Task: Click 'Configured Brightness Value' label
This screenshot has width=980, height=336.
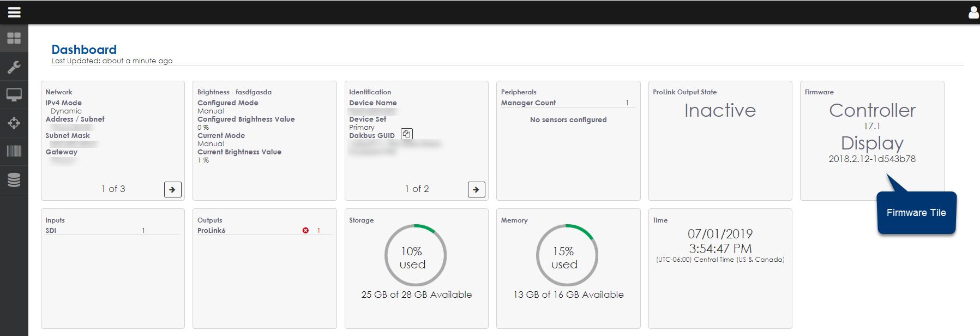Action: coord(246,119)
